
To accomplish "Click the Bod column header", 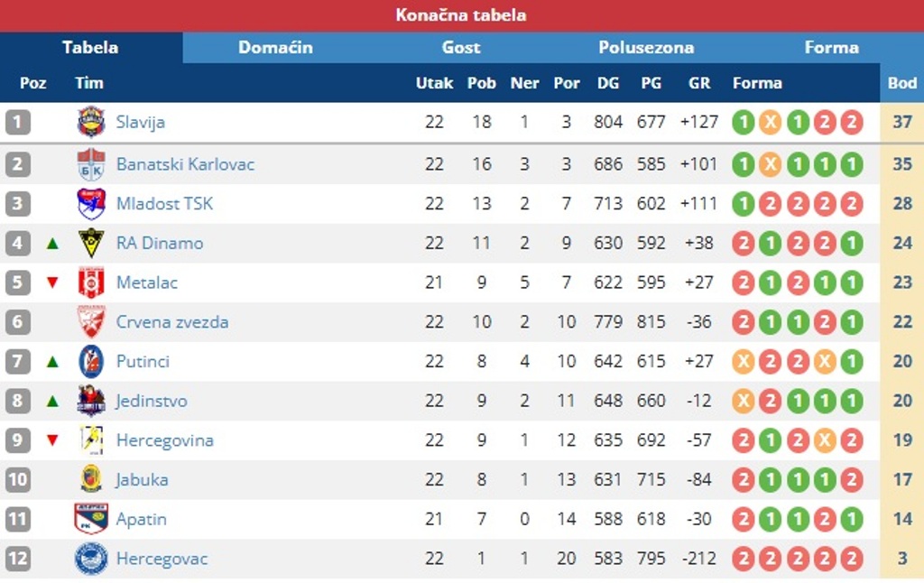I will tap(901, 83).
